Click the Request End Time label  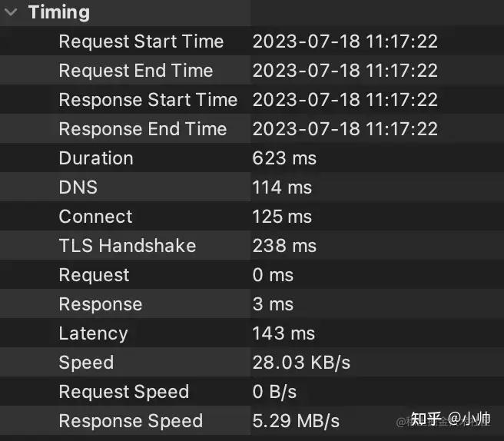click(135, 71)
